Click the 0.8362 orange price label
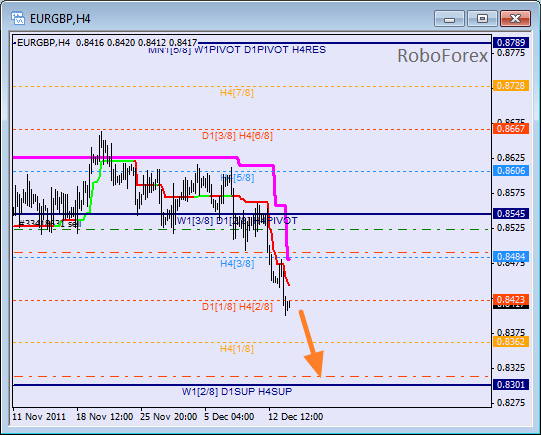This screenshot has height=435, width=541. coord(511,342)
